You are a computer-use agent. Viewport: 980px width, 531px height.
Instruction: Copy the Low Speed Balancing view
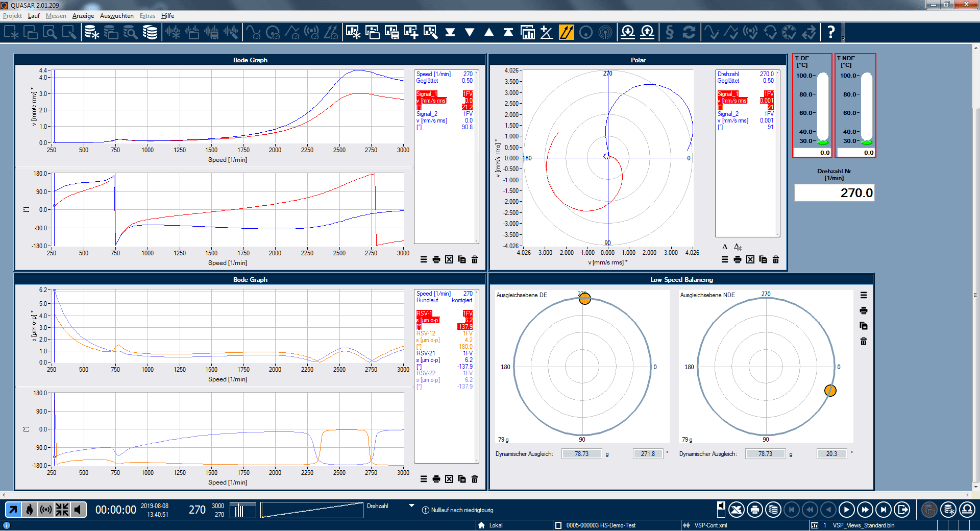[864, 326]
